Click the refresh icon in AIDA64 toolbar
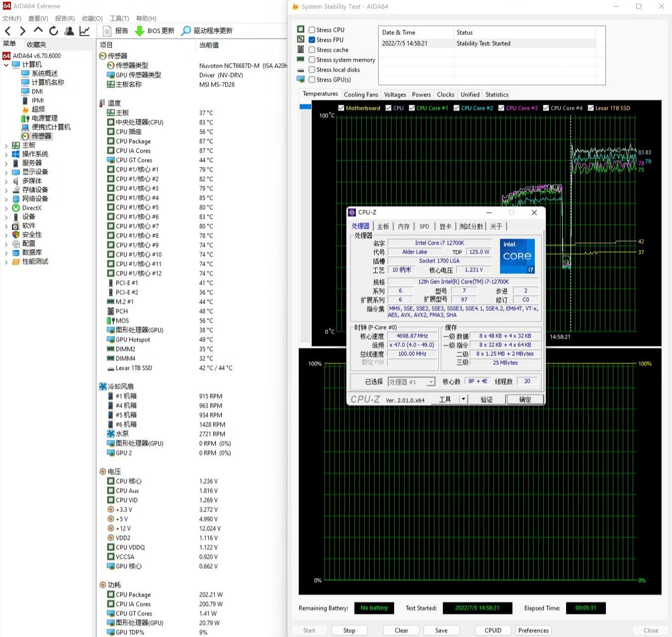This screenshot has height=637, width=672. (54, 31)
